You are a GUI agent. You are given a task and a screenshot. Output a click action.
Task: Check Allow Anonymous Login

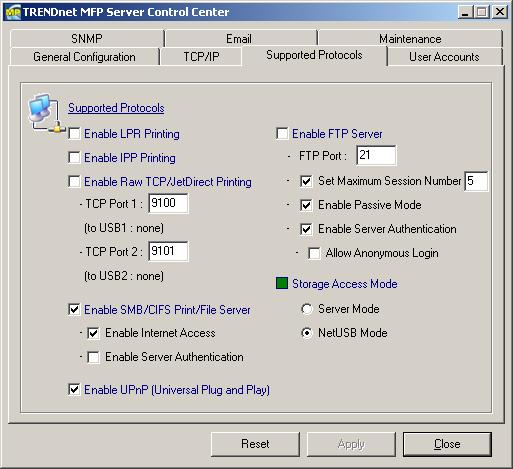314,253
